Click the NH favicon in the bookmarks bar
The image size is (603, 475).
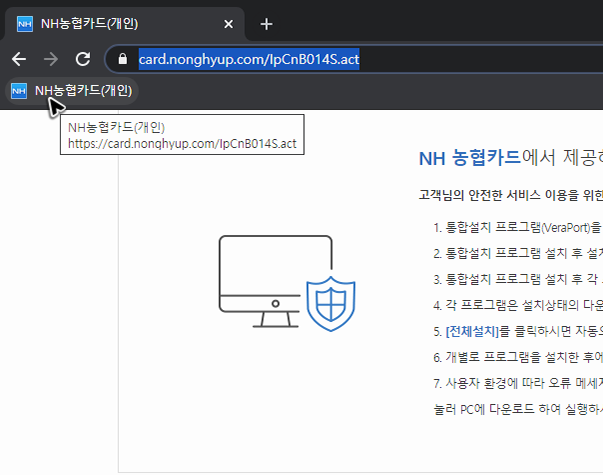tap(19, 91)
